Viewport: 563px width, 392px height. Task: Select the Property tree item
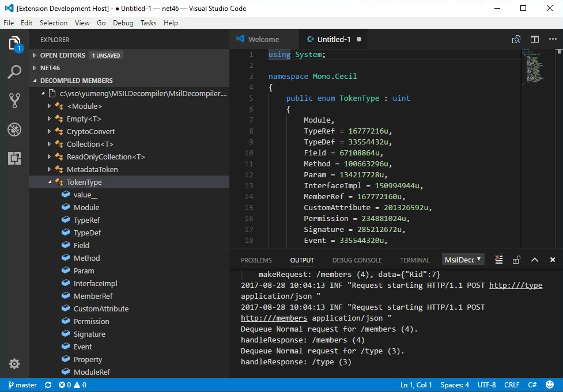click(x=88, y=359)
